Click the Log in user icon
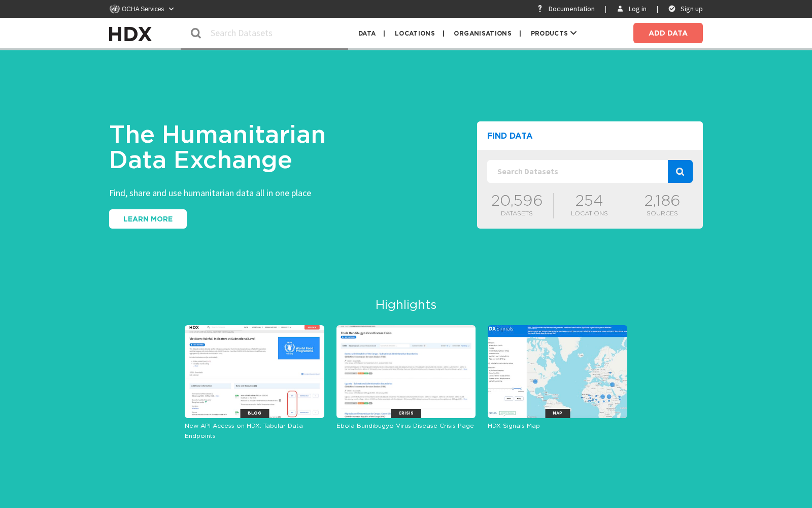Image resolution: width=812 pixels, height=508 pixels. point(620,9)
